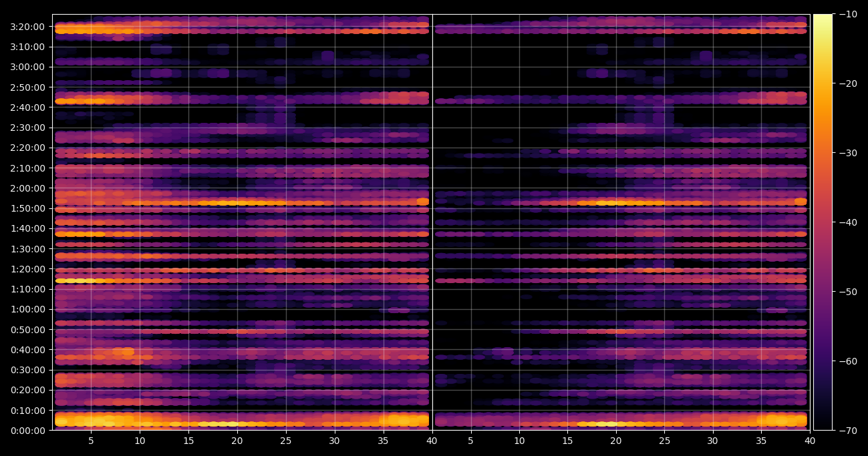
Task: Pick the 2:20:00 time label
Action: (28, 148)
